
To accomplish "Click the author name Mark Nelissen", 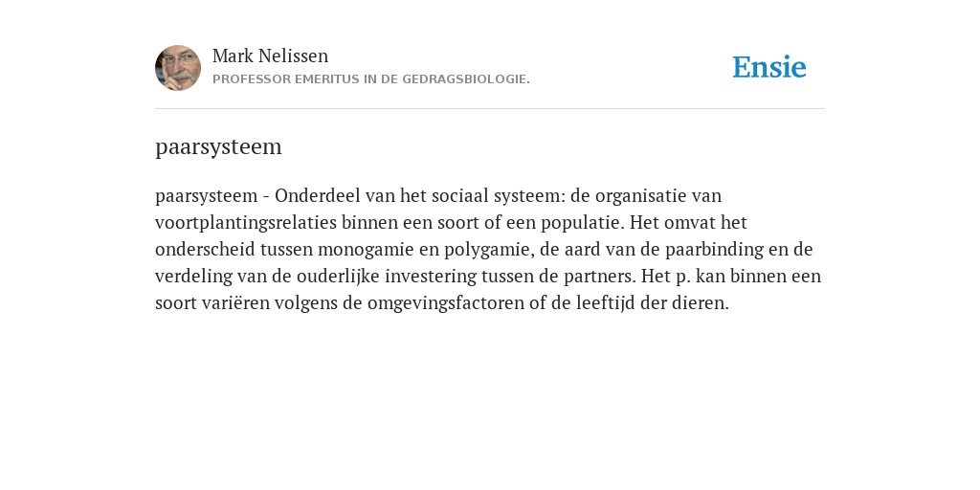I will (x=270, y=56).
